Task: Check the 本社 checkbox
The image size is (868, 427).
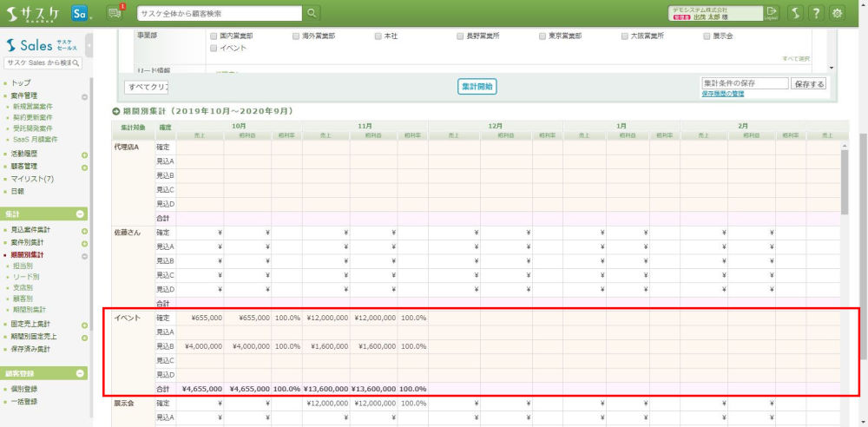Action: pos(378,36)
